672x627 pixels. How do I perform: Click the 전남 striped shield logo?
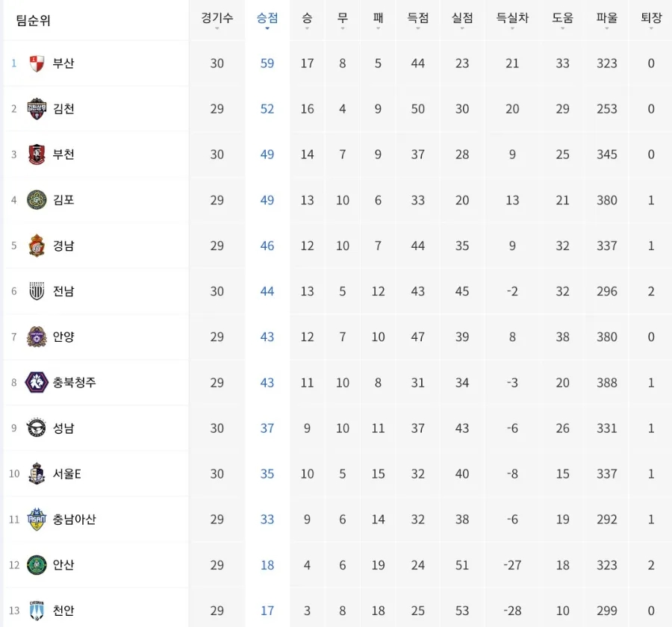coord(37,291)
